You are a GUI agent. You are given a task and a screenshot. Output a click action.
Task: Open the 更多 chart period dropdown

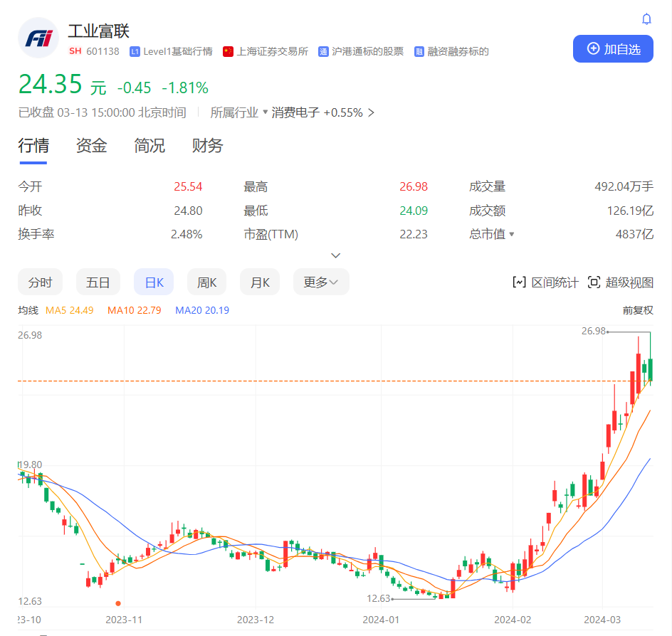tap(321, 282)
